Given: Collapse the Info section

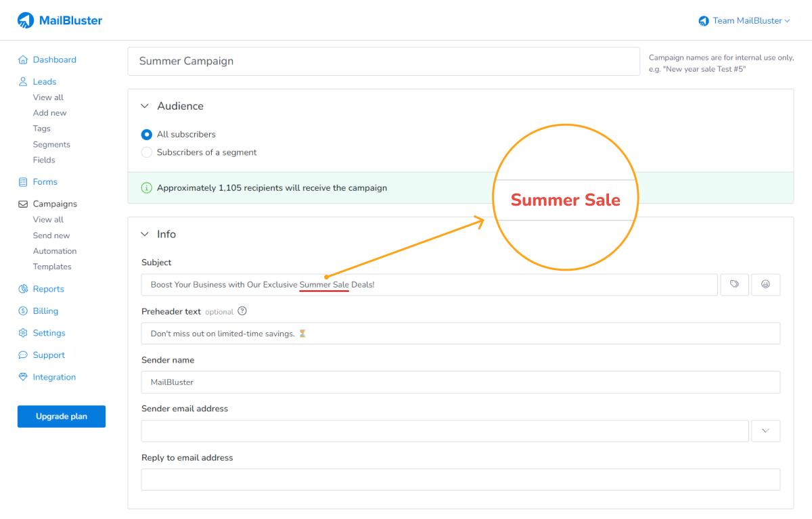Looking at the screenshot, I should coord(144,234).
